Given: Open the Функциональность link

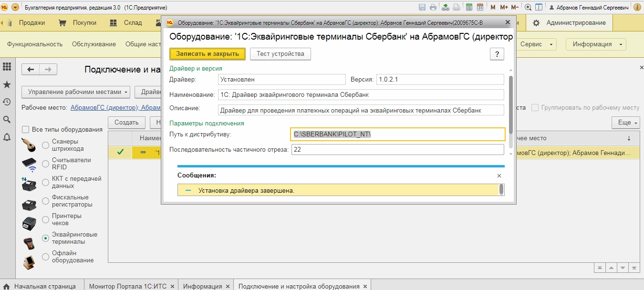Looking at the screenshot, I should (35, 44).
